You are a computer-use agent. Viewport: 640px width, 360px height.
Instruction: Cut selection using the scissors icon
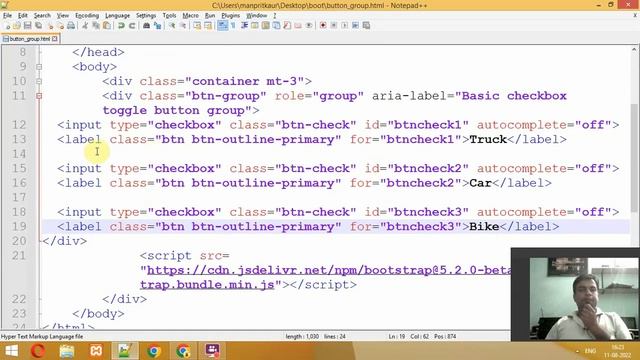[85, 25]
